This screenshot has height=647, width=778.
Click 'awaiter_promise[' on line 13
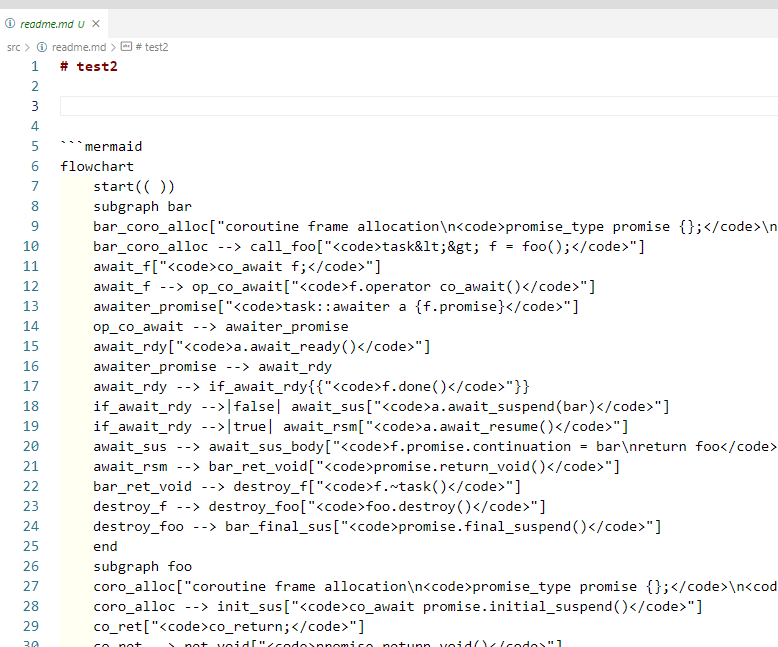point(159,306)
